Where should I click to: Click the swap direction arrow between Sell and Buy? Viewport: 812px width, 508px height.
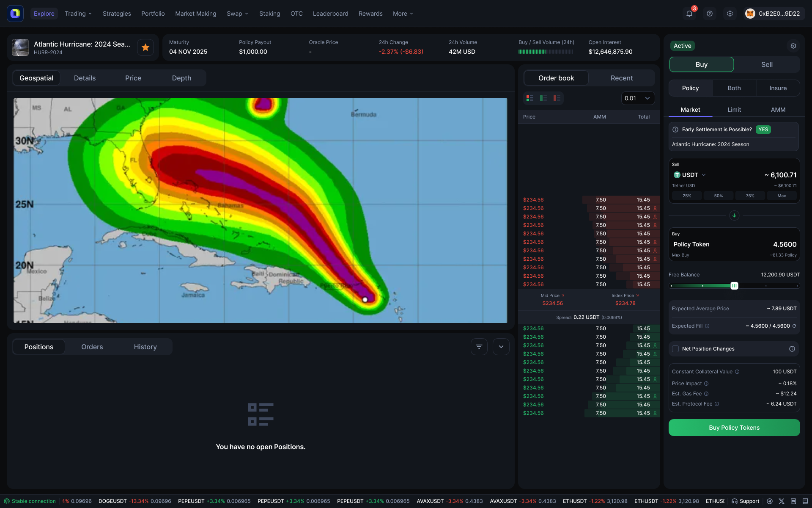click(734, 215)
